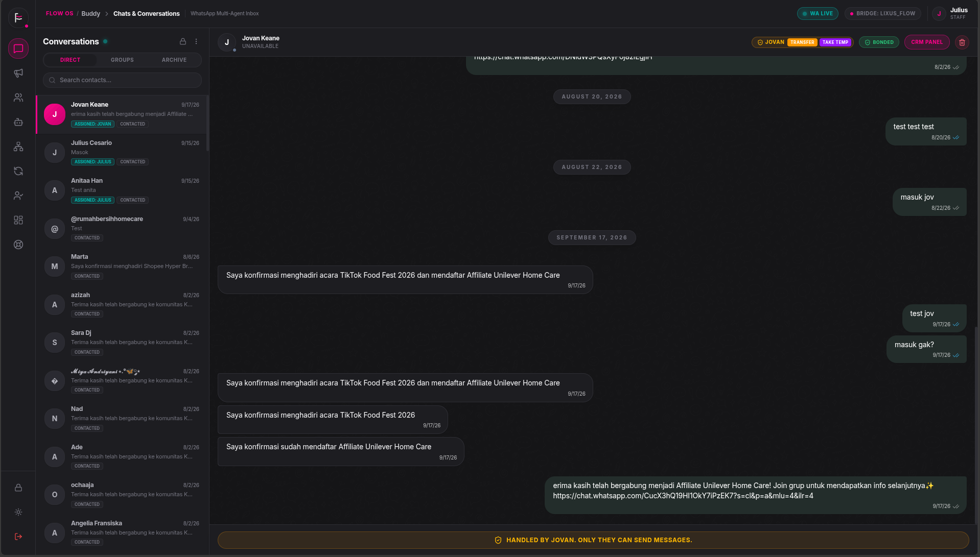
Task: Switch to the DIRECT tab
Action: tap(71, 60)
